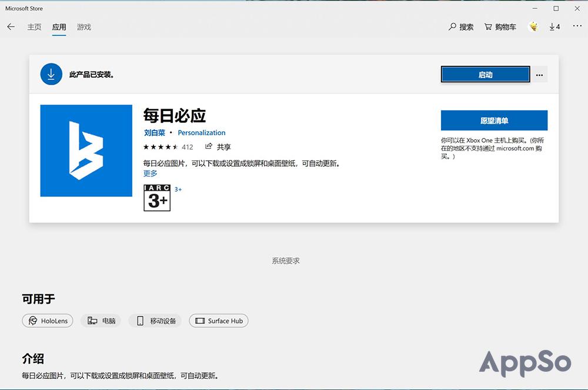Open the top-right ellipsis menu

point(576,26)
